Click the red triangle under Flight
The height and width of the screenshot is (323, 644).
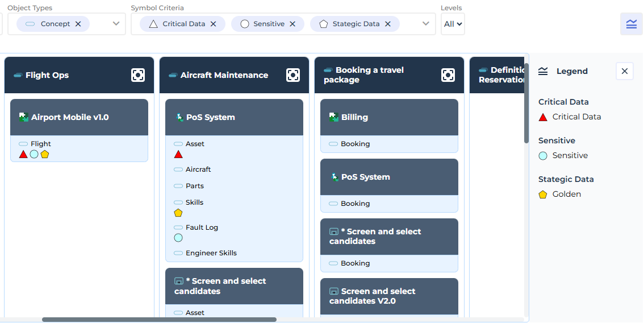[x=23, y=154]
